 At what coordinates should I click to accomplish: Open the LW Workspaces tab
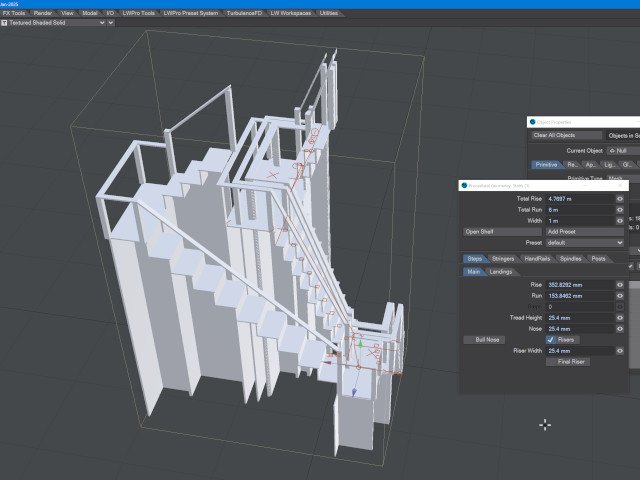[291, 13]
